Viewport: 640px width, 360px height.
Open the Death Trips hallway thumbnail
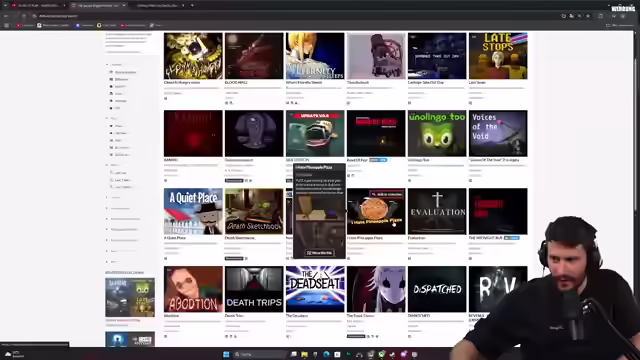pyautogui.click(x=254, y=289)
